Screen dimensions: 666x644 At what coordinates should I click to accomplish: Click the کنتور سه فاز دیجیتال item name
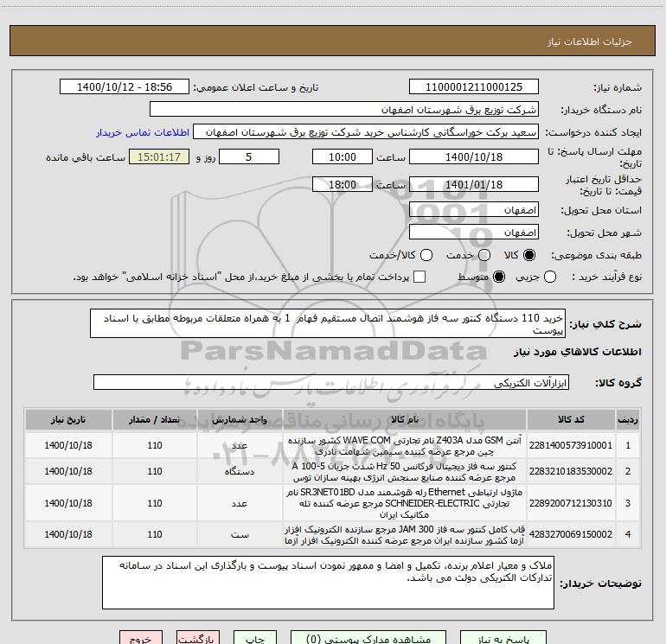point(405,472)
